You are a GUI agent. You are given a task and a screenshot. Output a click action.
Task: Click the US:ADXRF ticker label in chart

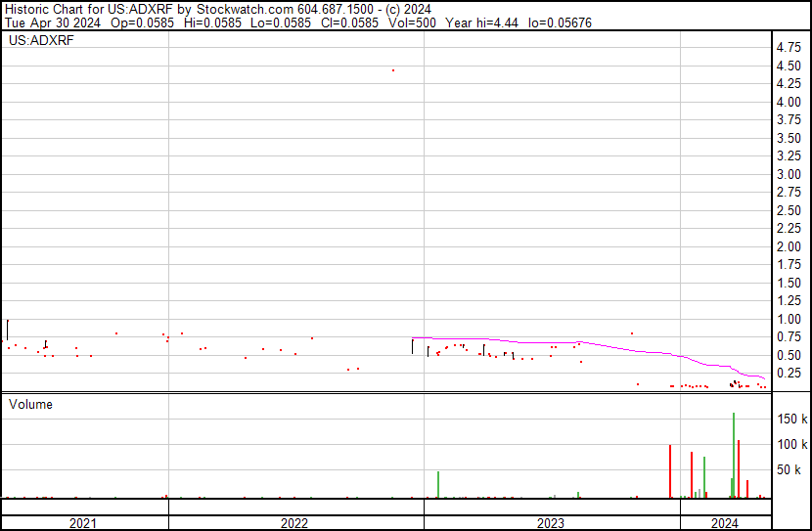(41, 40)
